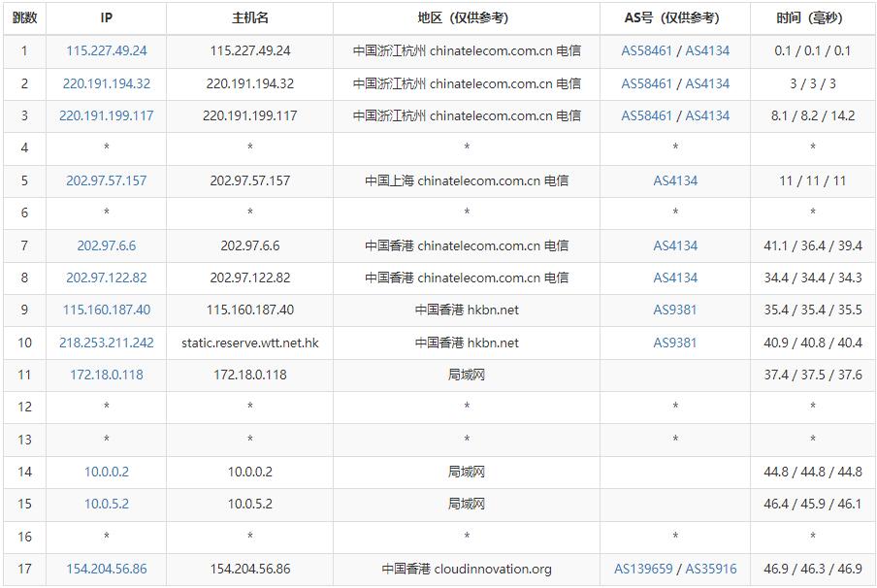Click the 主机名 column header
Screen dimensions: 877x588
coord(250,17)
